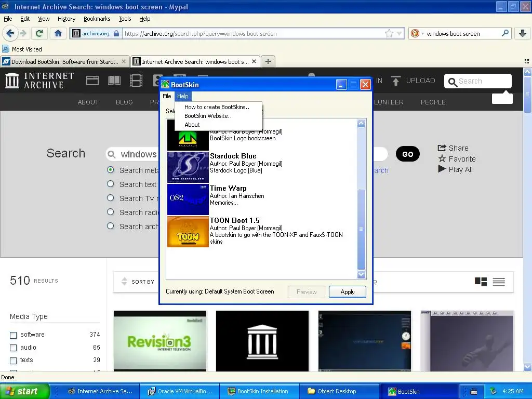Open the PEOPLE link in Archive nav
The image size is (532, 399).
433,102
